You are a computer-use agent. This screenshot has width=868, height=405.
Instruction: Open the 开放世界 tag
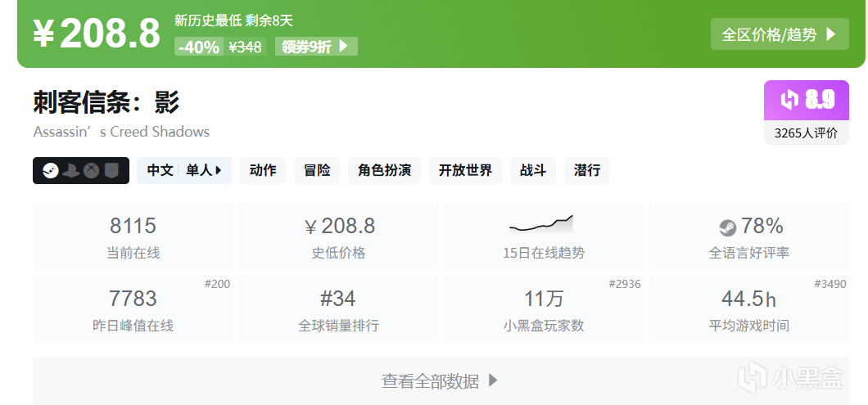coord(465,170)
